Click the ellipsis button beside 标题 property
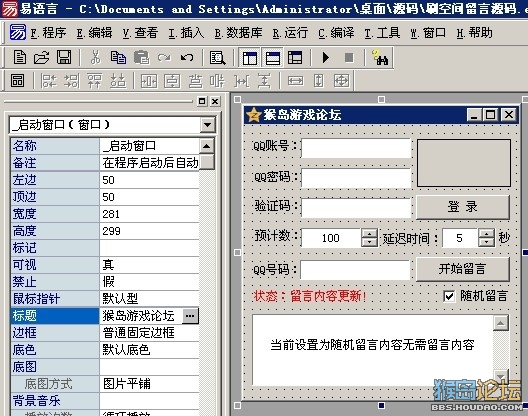Viewport: 528px width, 416px height. (190, 316)
